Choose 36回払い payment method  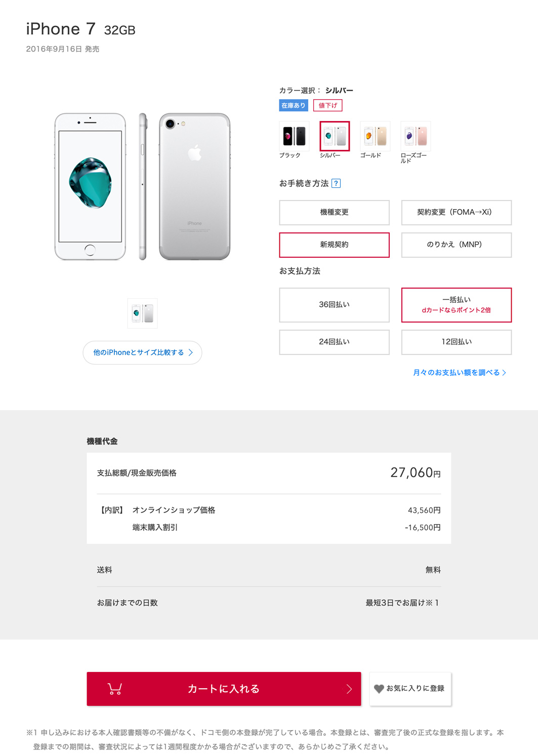(335, 305)
